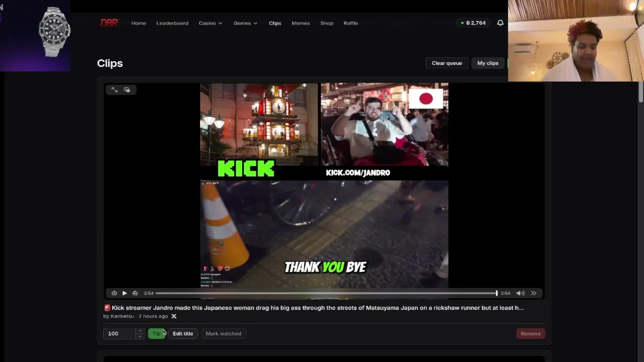Viewport: 644px width, 362px height.
Task: Toggle picture-in-picture for the clip
Action: click(127, 89)
